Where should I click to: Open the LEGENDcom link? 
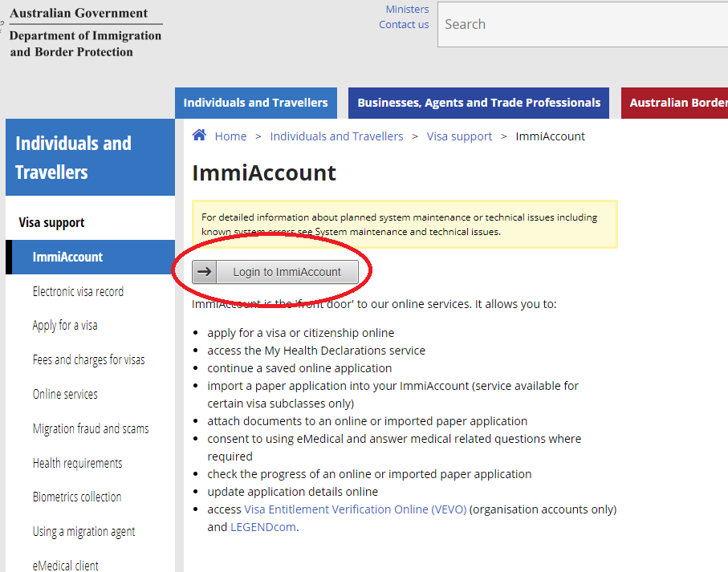262,527
